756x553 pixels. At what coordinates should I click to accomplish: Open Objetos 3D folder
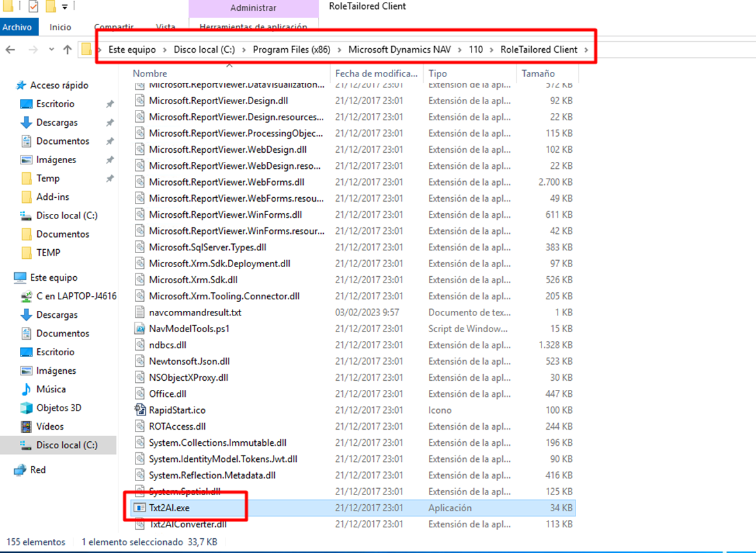tap(59, 408)
